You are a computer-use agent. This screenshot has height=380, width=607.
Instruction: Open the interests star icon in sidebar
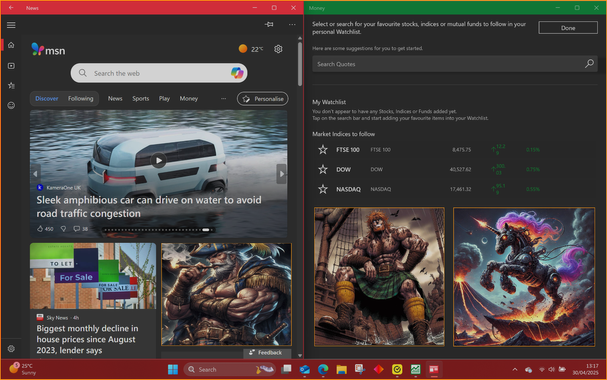click(11, 86)
